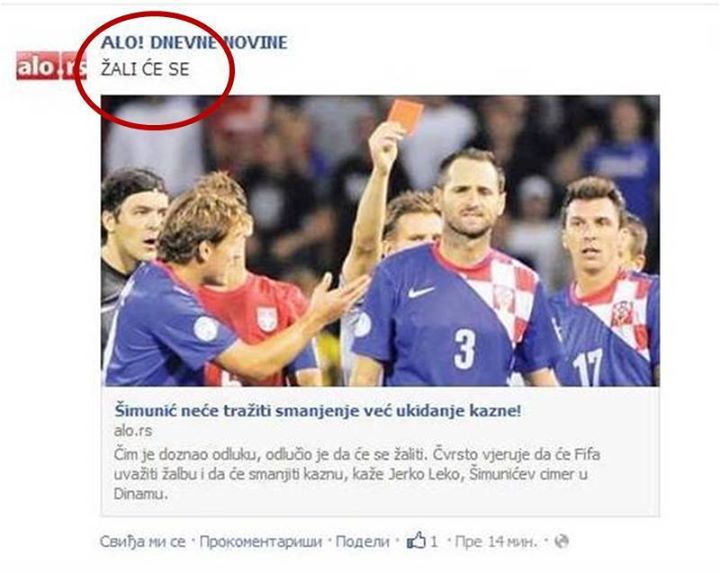Open the Пре 14 мин. timestamp

tap(496, 542)
